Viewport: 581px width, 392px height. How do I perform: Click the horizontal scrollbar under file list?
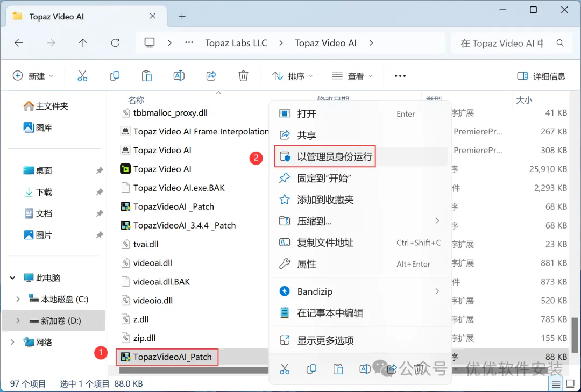[x=193, y=370]
